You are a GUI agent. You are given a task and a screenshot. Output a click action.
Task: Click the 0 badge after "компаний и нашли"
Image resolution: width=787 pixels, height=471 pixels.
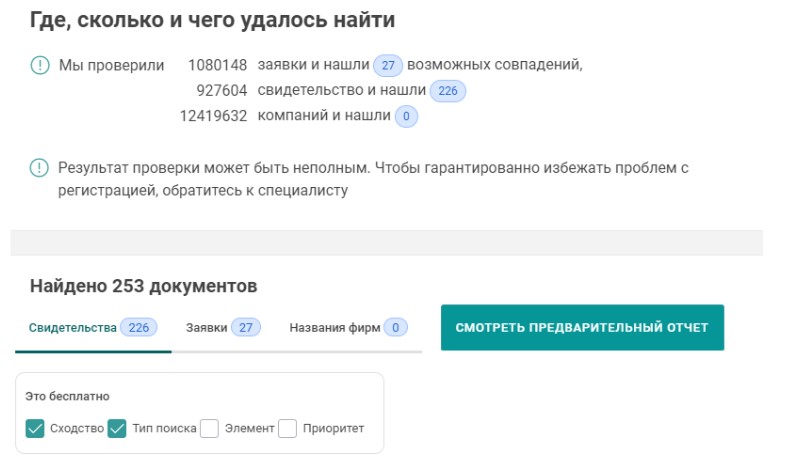pos(405,117)
